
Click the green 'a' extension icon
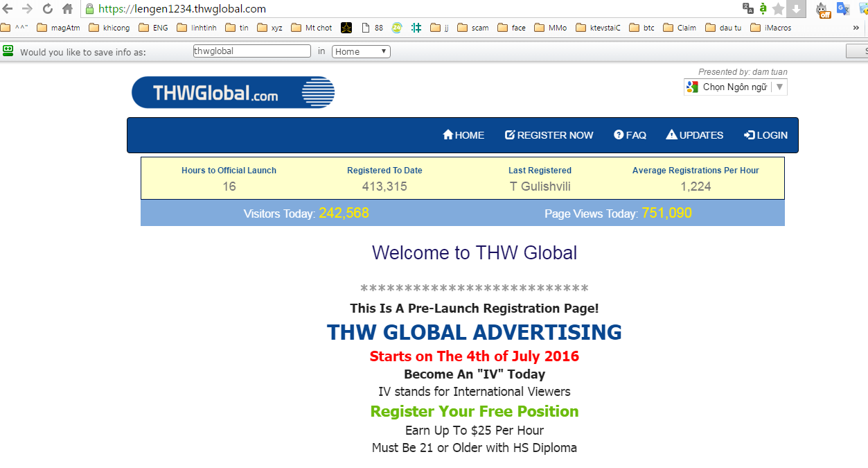(x=763, y=9)
